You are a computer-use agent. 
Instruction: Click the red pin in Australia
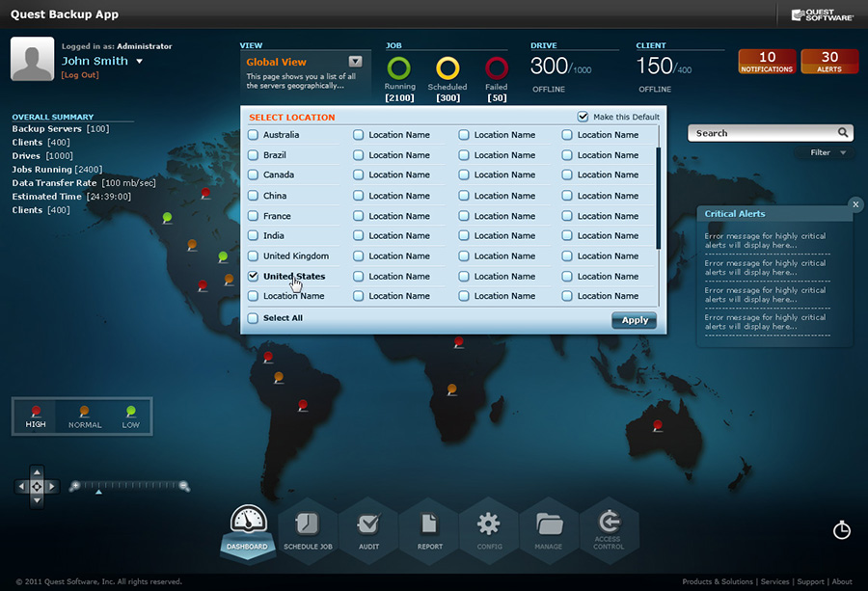click(657, 426)
